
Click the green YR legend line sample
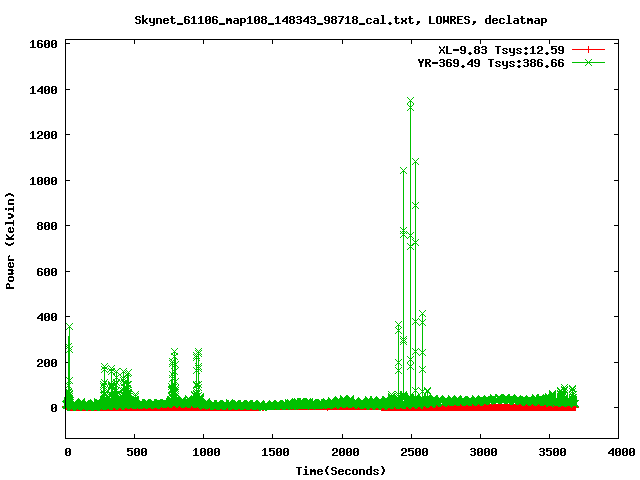pyautogui.click(x=589, y=62)
